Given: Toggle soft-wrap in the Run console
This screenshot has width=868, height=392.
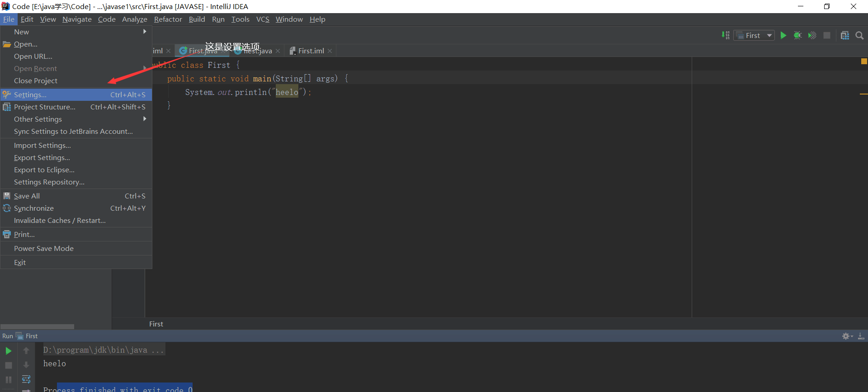Looking at the screenshot, I should (x=26, y=379).
